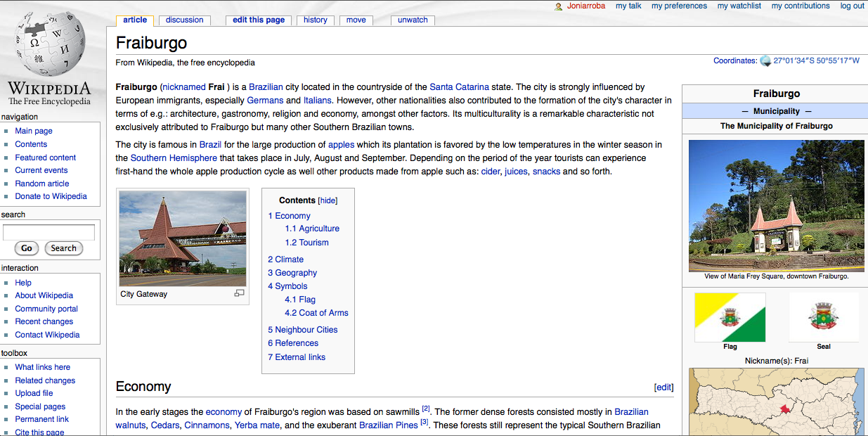The height and width of the screenshot is (436, 868).
Task: Click the unwatch tab
Action: point(413,20)
